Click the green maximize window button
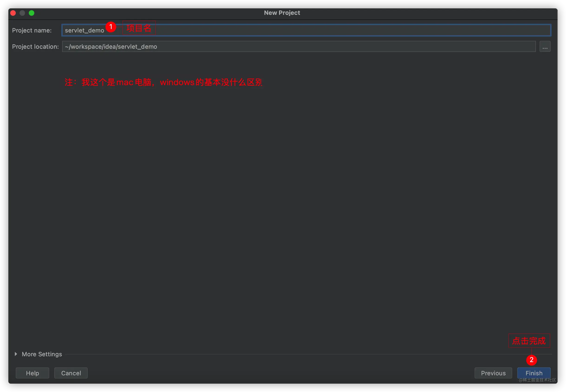Viewport: 566px width, 392px height. [x=32, y=13]
